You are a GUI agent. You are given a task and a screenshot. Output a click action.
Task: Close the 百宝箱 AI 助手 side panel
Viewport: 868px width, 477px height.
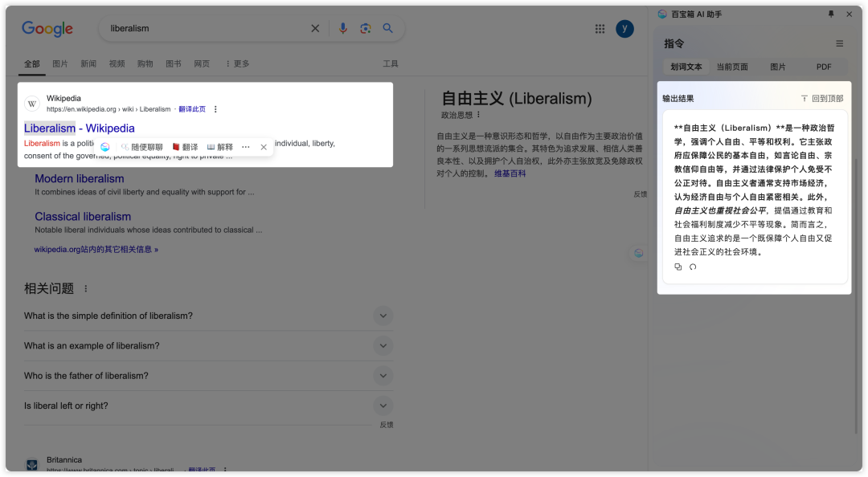pos(850,14)
